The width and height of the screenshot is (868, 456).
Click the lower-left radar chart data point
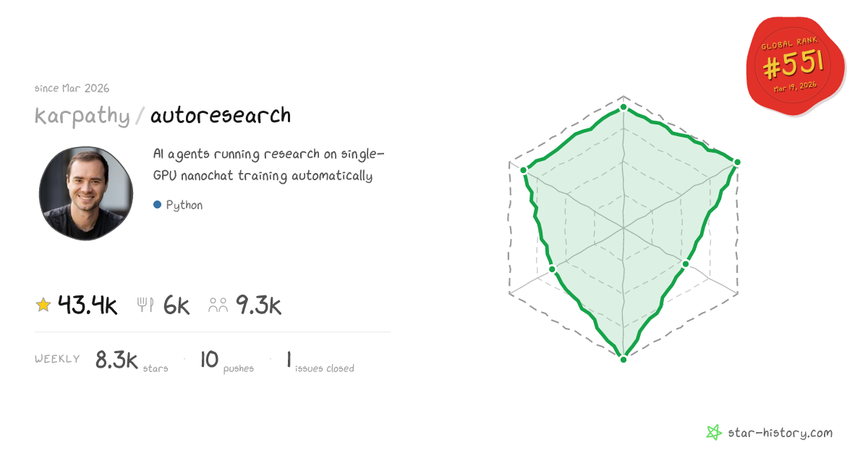(x=553, y=269)
